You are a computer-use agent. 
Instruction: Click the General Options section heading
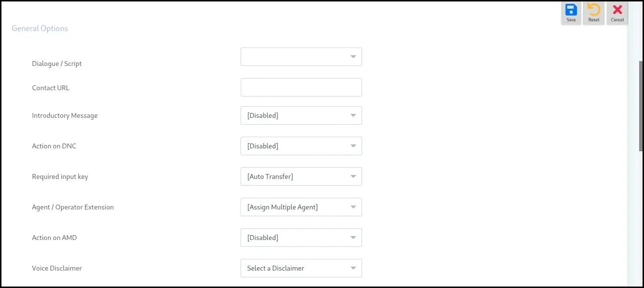point(40,28)
